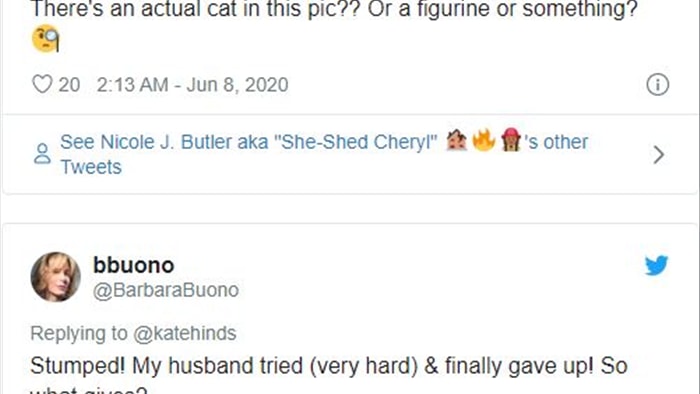Click the fire emoji in Nicole's name
Image resolution: width=700 pixels, height=394 pixels.
point(484,140)
